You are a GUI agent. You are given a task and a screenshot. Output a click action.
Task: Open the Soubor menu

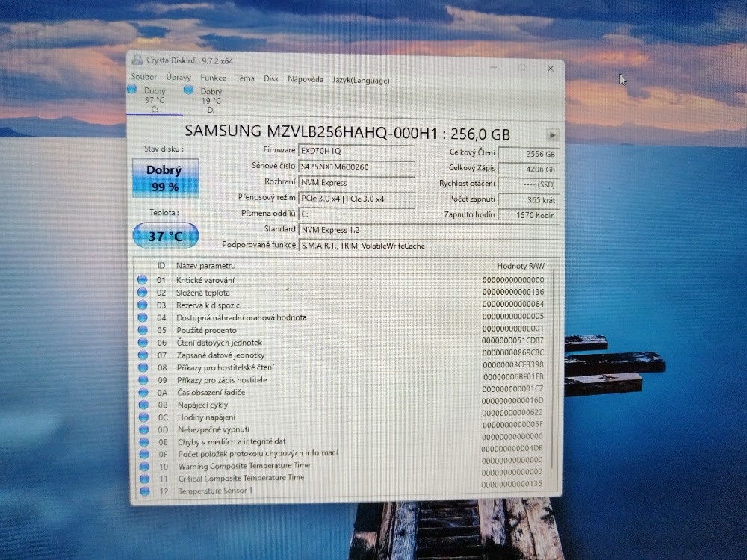pos(143,77)
